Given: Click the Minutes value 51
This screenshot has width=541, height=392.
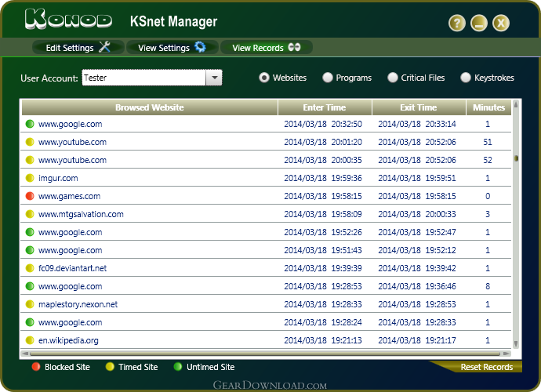Looking at the screenshot, I should [x=488, y=142].
